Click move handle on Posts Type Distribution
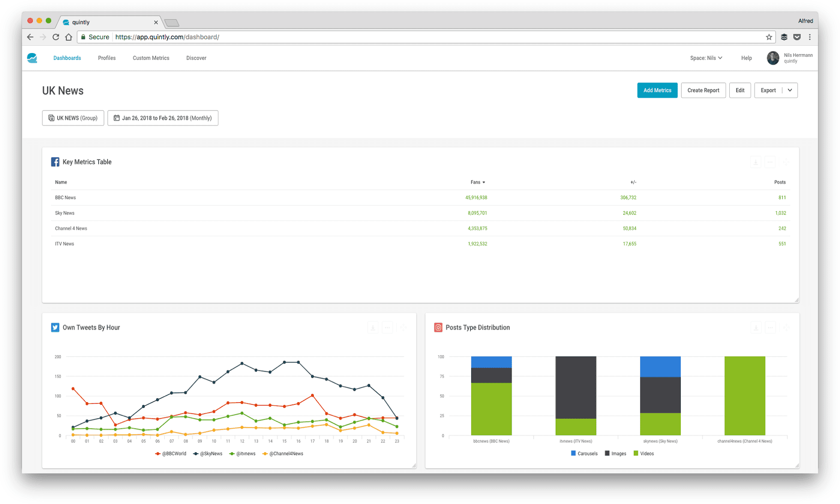 coord(786,327)
